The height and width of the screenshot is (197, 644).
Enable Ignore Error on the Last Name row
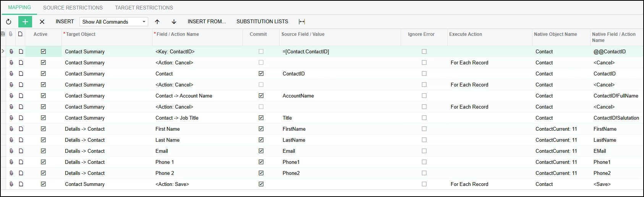coord(424,140)
